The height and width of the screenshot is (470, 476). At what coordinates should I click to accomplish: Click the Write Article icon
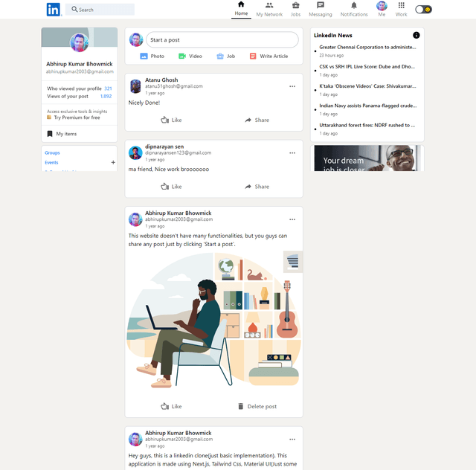tap(253, 57)
